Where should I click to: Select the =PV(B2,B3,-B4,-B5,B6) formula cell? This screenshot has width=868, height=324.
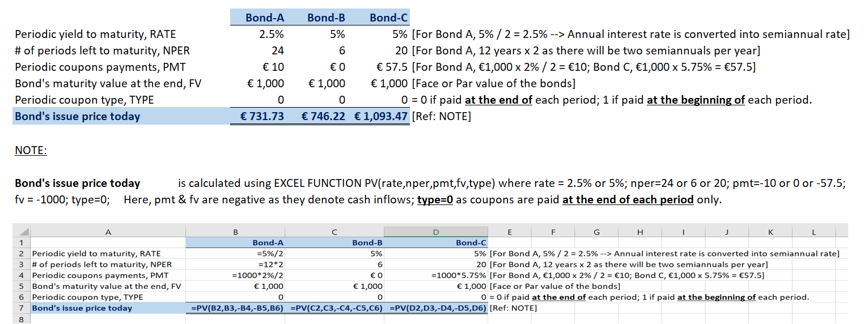[x=238, y=308]
